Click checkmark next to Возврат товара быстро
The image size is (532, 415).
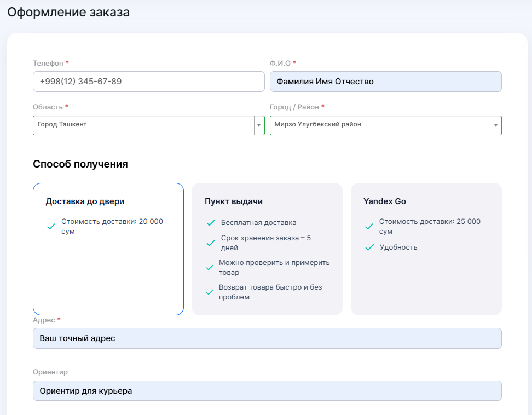(x=210, y=292)
